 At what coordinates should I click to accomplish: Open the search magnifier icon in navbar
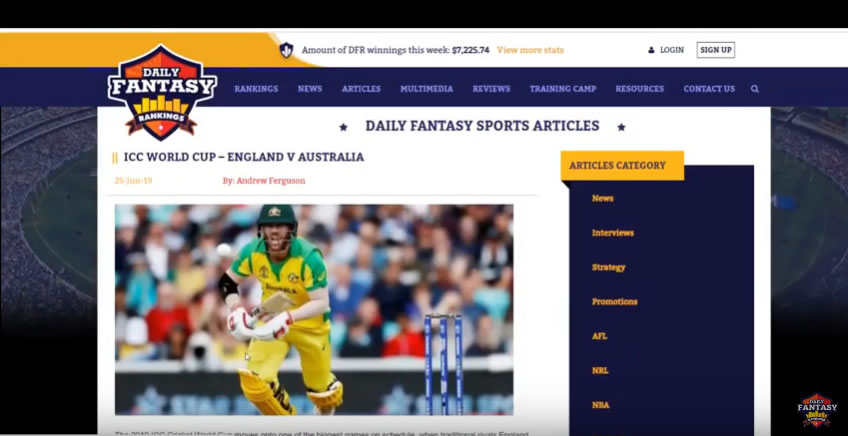pos(754,89)
